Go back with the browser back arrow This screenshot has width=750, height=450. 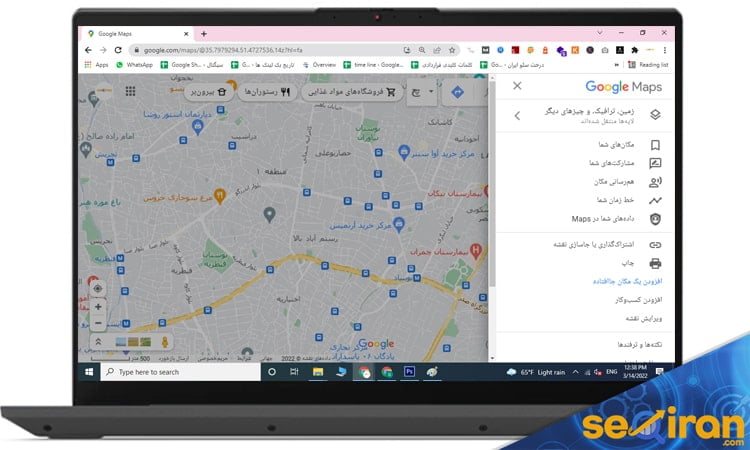[x=88, y=50]
